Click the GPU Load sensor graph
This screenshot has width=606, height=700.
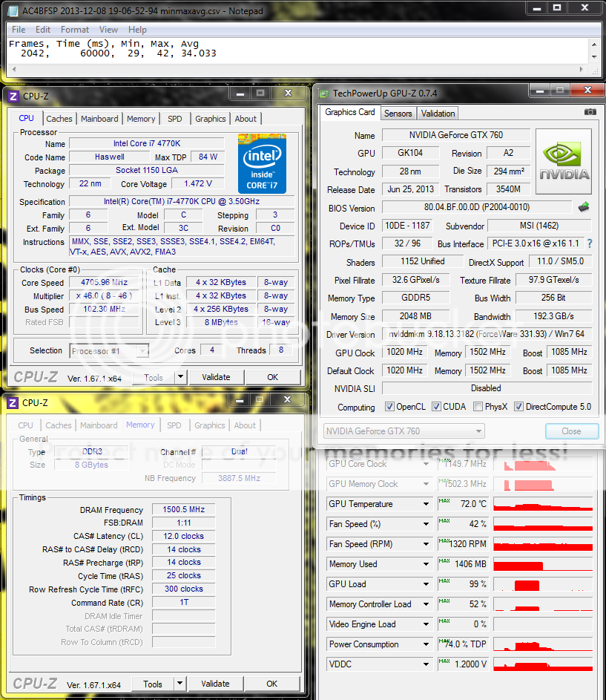pos(543,584)
